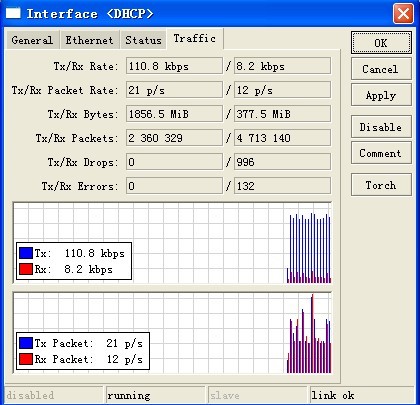Open the Ethernet tab
The height and width of the screenshot is (405, 420).
coord(89,40)
